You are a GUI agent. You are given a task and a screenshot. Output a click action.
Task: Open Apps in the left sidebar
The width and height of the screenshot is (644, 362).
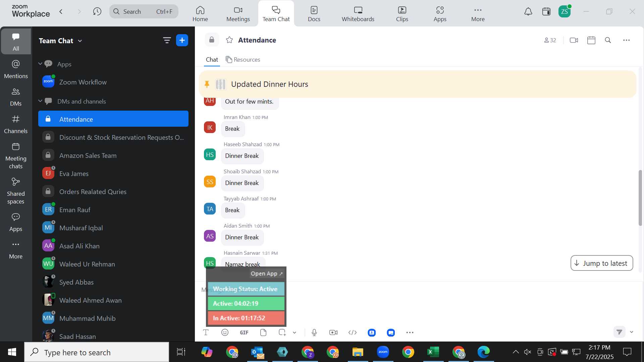(16, 222)
